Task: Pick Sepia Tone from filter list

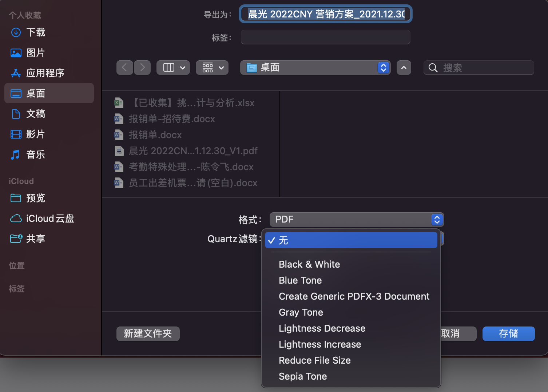Action: (303, 376)
